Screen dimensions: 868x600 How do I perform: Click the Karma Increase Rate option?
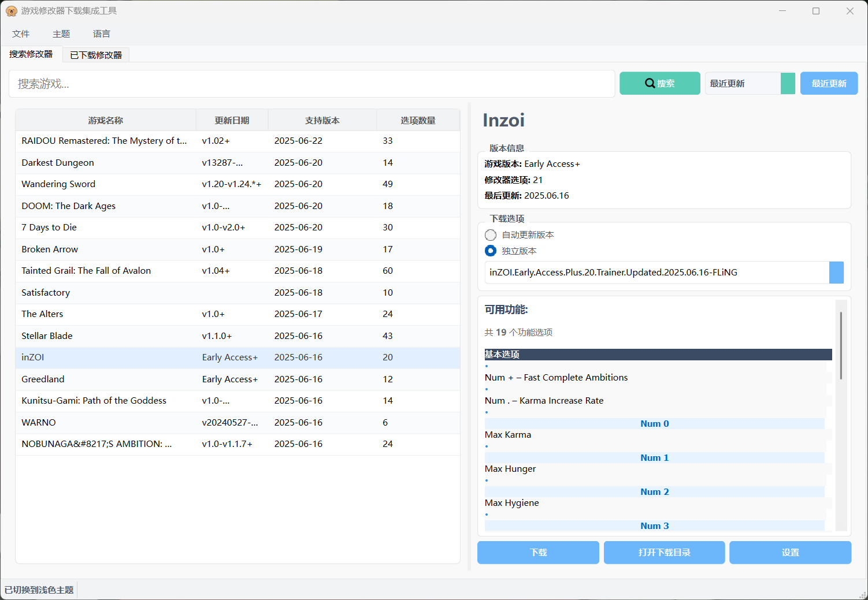tap(544, 401)
